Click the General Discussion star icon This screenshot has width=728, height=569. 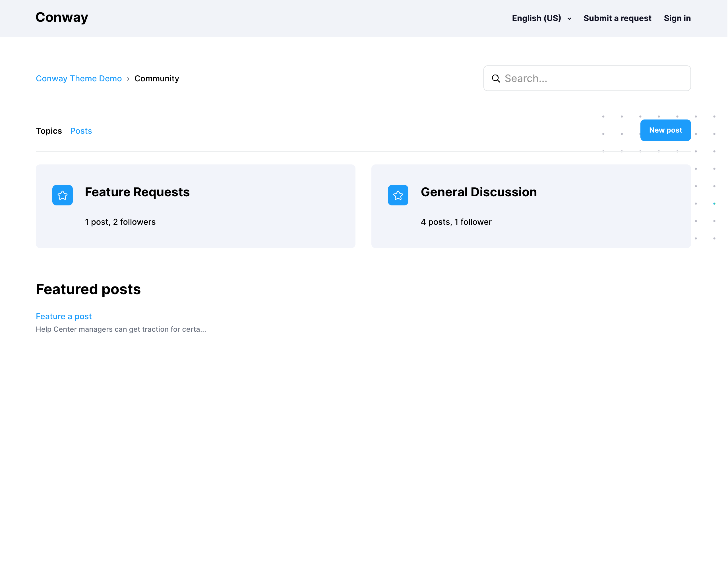point(398,195)
